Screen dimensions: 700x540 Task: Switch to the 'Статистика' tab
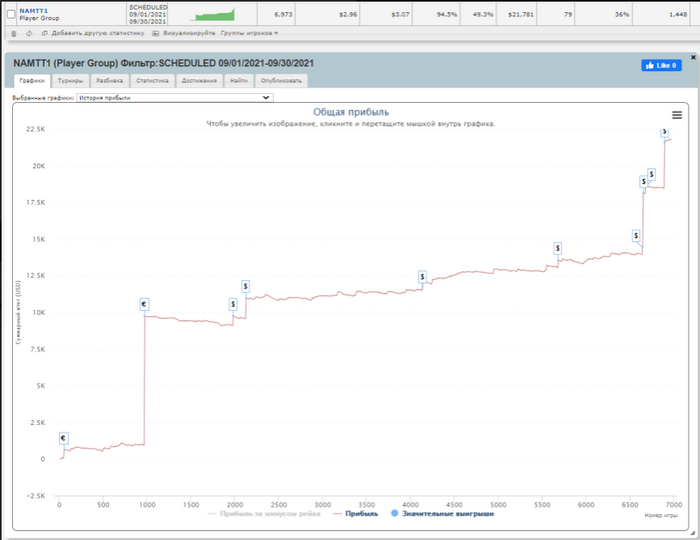[x=152, y=81]
